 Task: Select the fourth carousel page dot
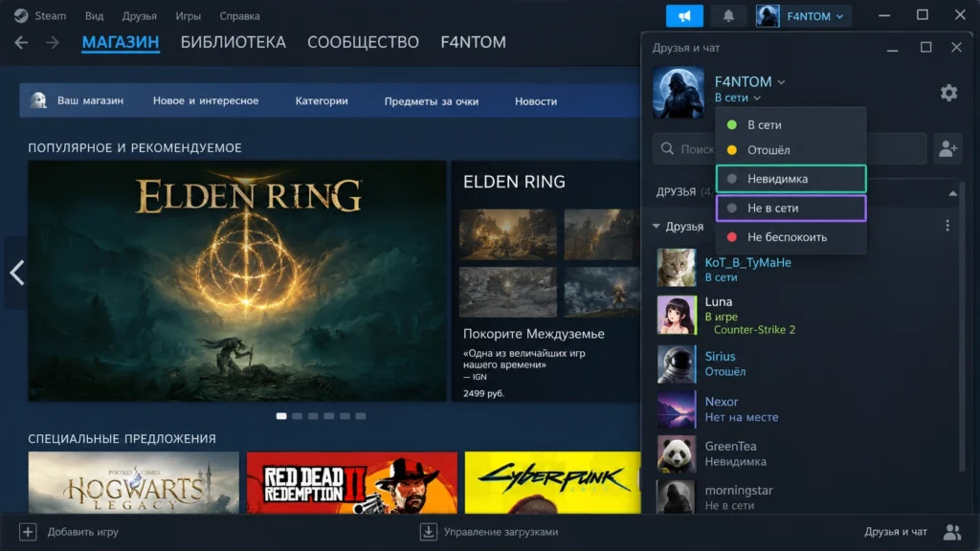[x=329, y=416]
